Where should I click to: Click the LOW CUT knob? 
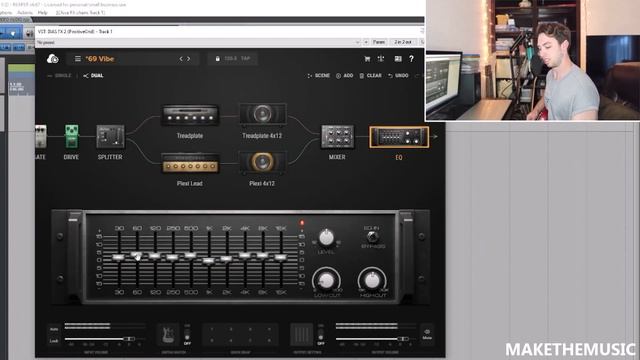(327, 280)
